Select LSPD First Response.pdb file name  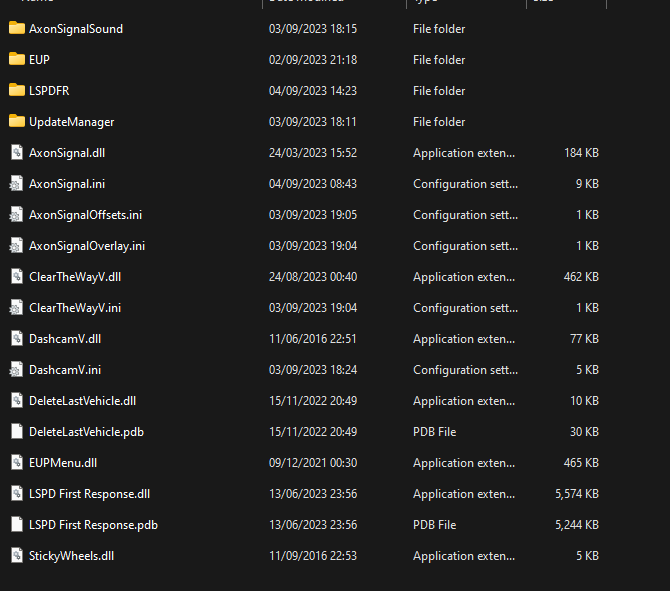pyautogui.click(x=93, y=525)
